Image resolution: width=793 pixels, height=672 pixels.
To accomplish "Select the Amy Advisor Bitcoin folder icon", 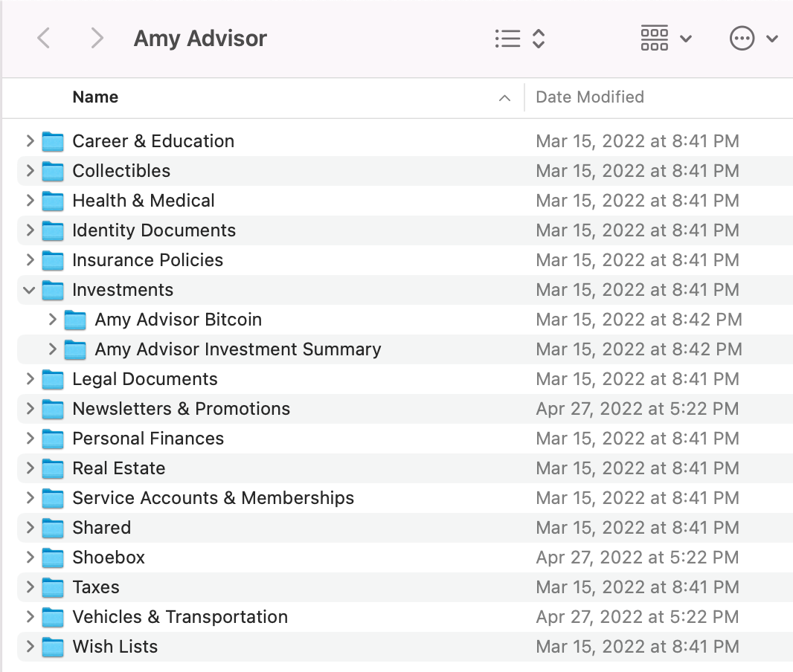I will (x=75, y=320).
